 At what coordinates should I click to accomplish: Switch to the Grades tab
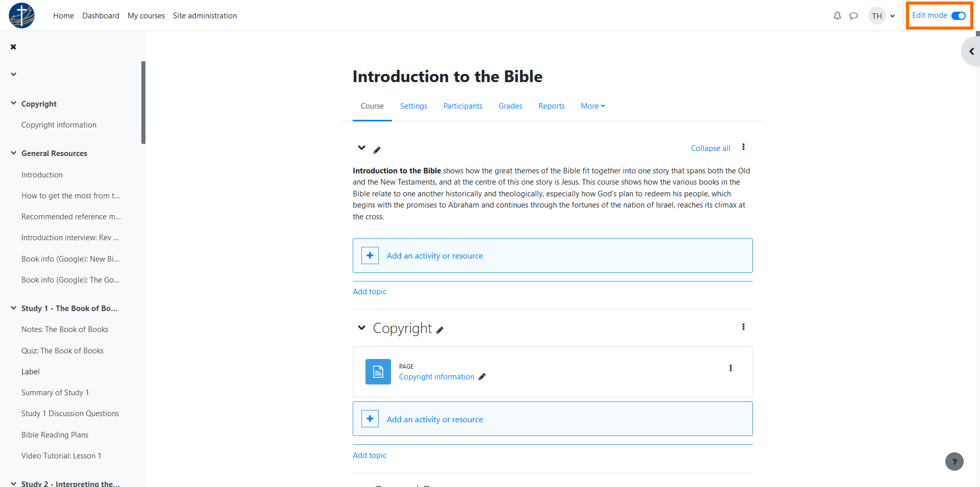(x=510, y=106)
